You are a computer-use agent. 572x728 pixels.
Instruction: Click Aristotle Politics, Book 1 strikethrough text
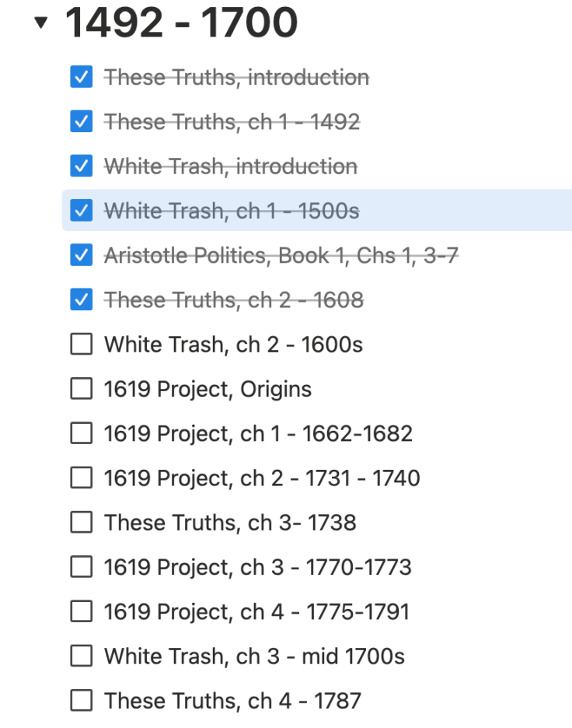click(281, 255)
